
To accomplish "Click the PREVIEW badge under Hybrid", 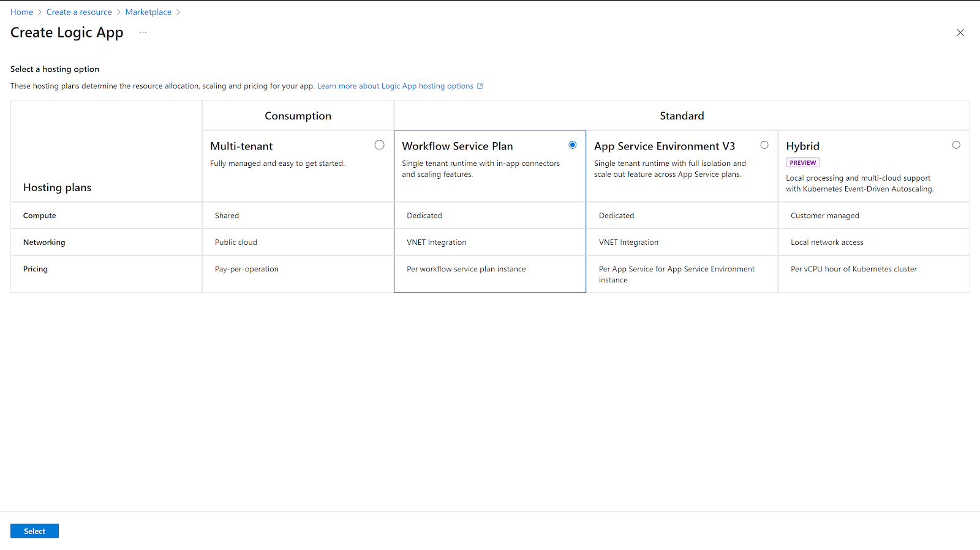I will [803, 163].
